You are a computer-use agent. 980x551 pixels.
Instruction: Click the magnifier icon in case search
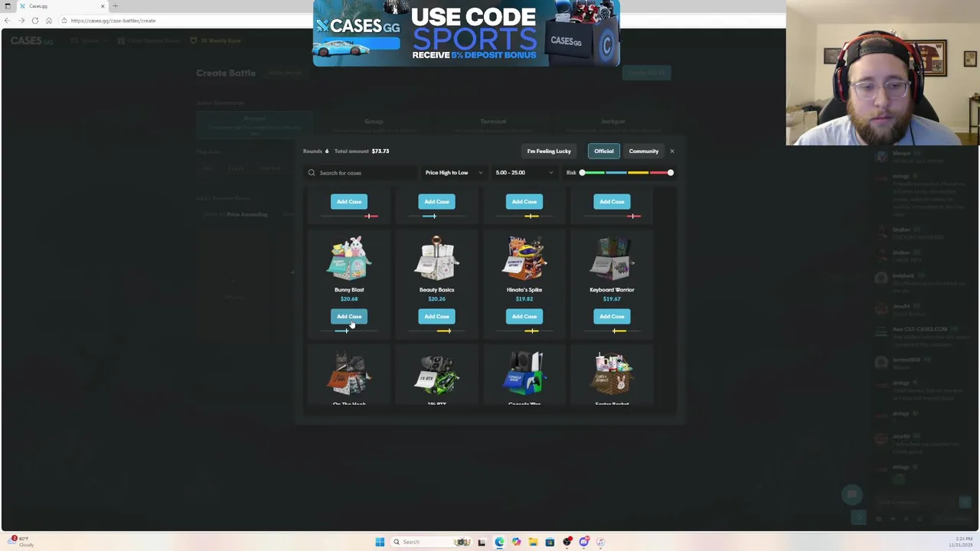point(312,173)
